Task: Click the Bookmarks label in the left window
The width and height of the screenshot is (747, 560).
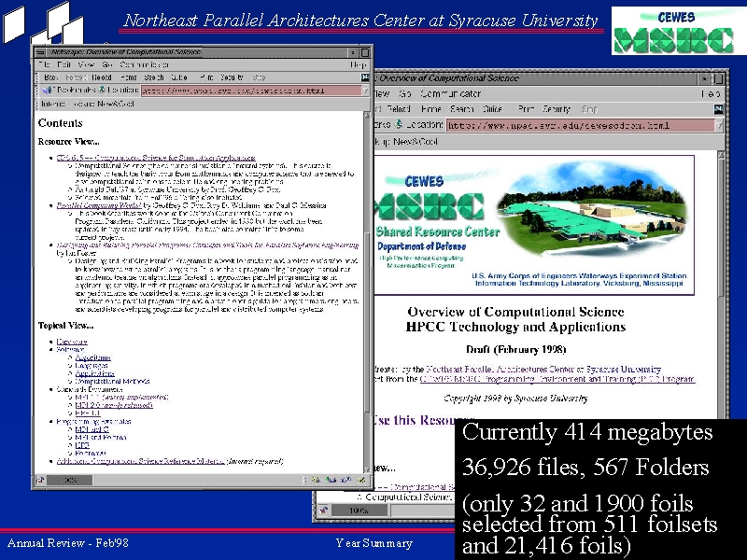Action: tap(76, 90)
